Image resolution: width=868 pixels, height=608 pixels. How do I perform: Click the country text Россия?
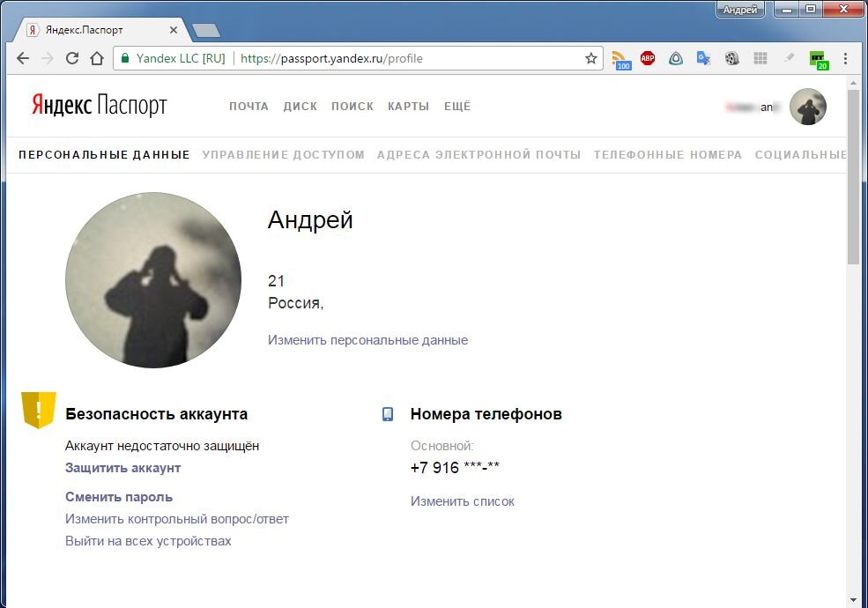295,303
